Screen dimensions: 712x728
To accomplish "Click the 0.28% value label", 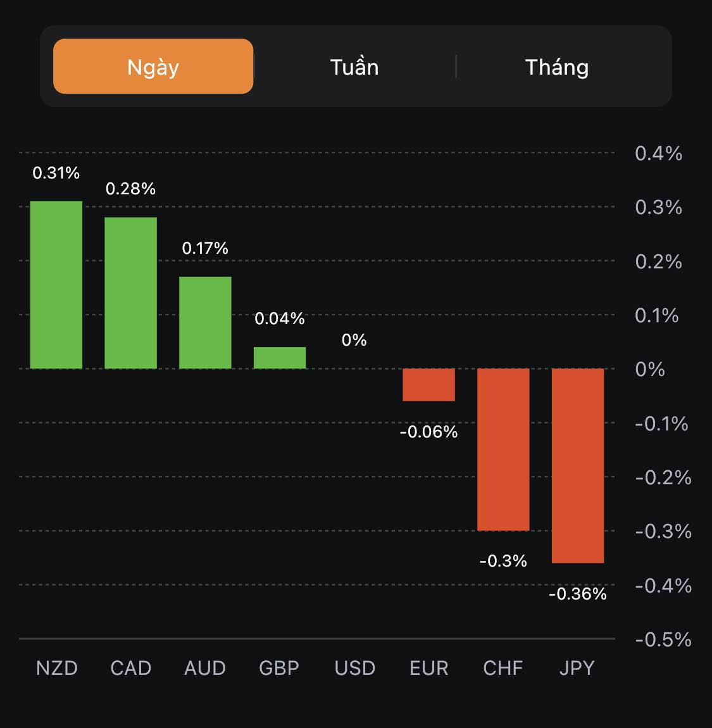I will click(130, 189).
